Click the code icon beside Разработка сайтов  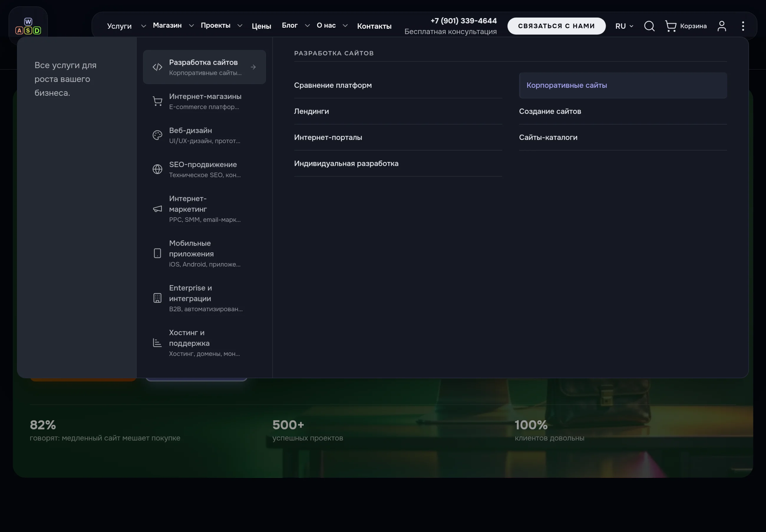[157, 67]
